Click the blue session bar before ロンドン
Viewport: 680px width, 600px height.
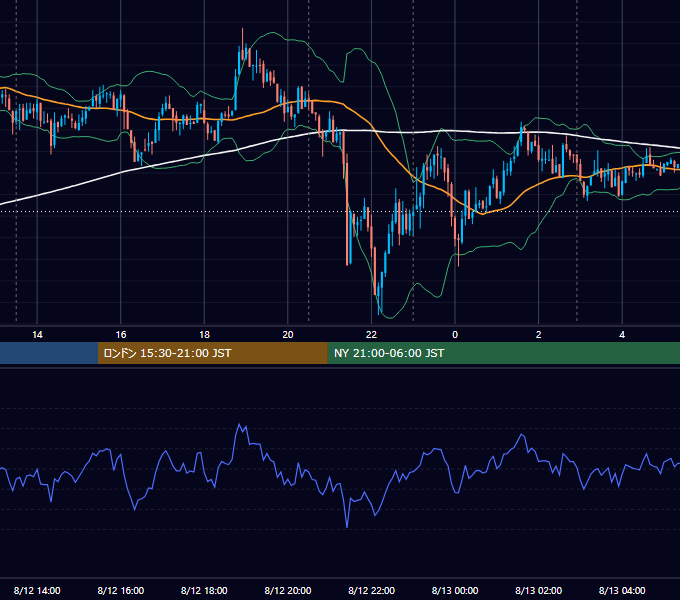click(49, 353)
